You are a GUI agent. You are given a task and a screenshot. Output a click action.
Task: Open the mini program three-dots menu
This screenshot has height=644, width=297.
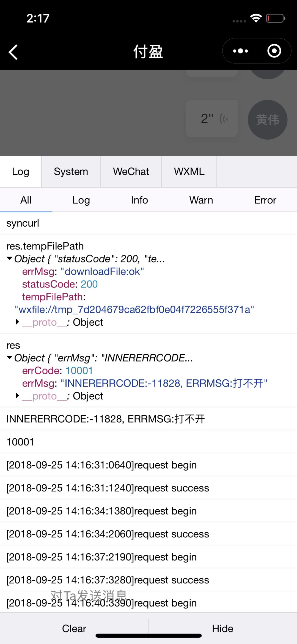click(x=240, y=51)
